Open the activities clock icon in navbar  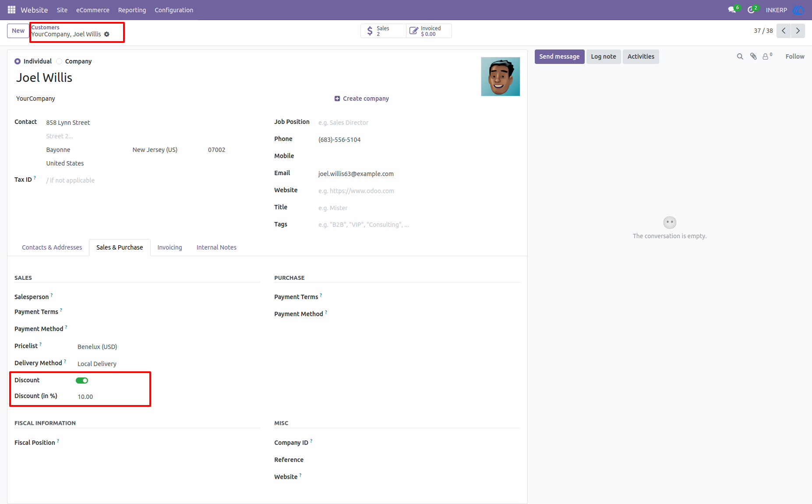751,10
